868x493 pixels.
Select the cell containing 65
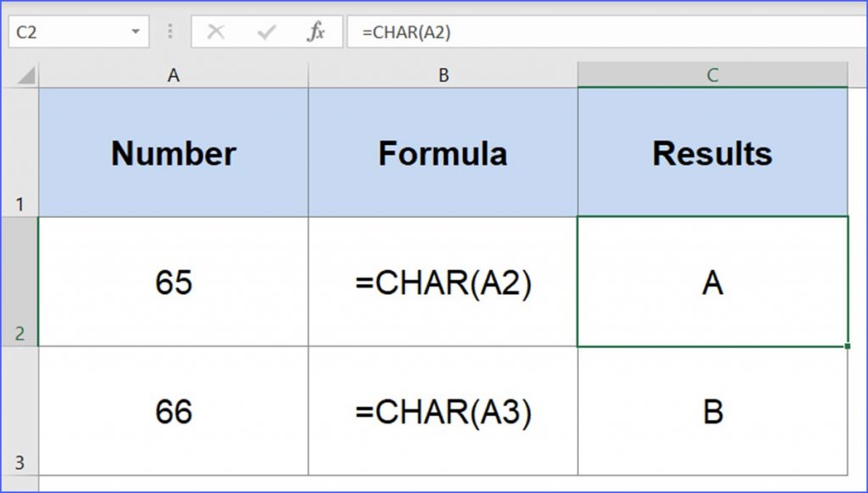(x=173, y=281)
